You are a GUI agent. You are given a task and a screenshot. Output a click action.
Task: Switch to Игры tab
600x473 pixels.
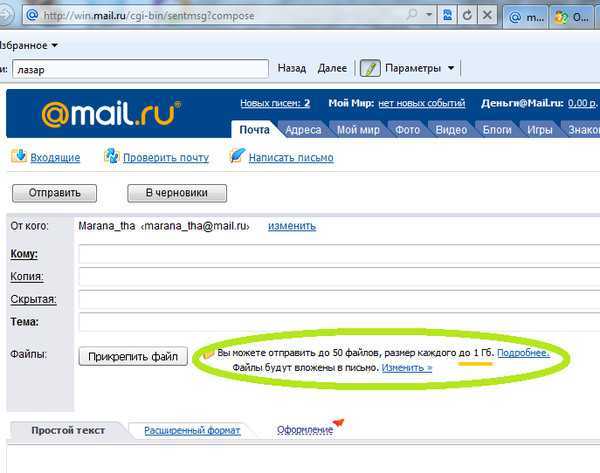[x=540, y=130]
